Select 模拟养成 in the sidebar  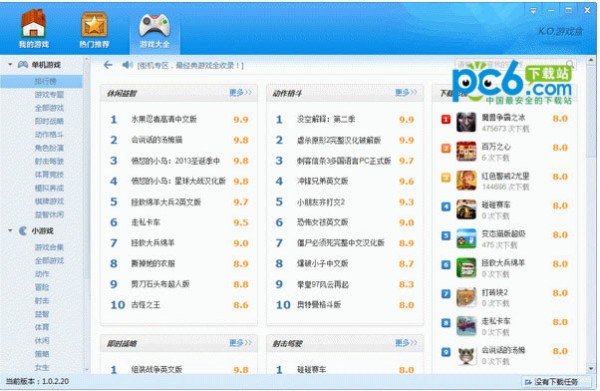(x=49, y=188)
